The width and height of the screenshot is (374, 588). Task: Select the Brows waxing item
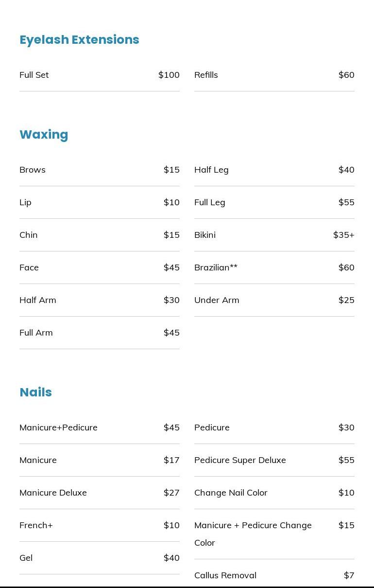point(100,170)
